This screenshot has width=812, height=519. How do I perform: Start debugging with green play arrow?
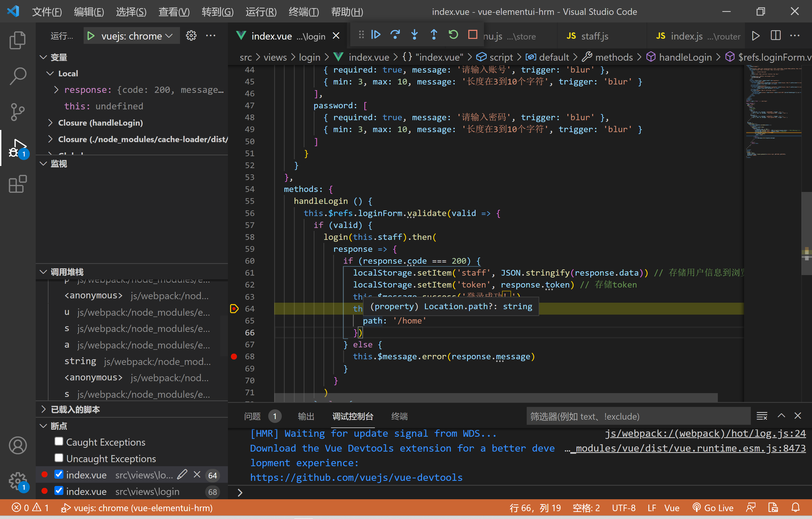tap(91, 36)
